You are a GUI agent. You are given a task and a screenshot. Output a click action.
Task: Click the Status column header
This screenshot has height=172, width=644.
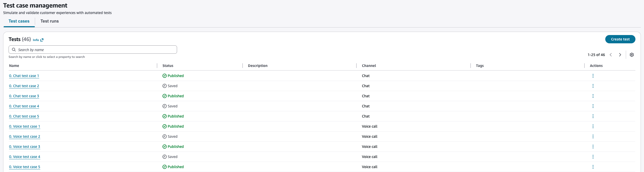[168, 66]
